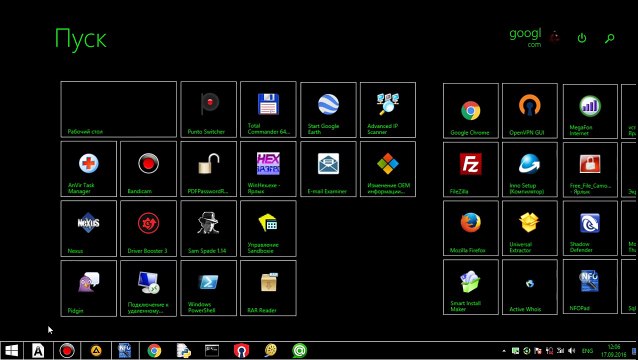
Task: Open the Python taskbar icon
Action: [184, 351]
